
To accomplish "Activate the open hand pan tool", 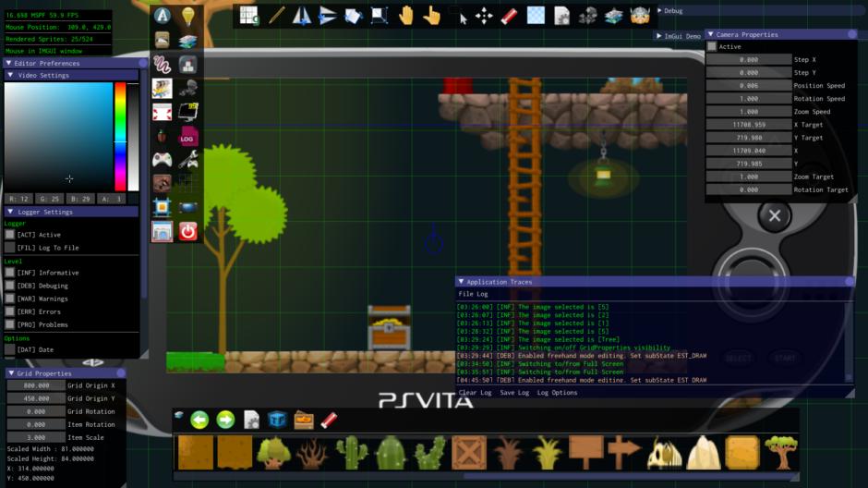I will coord(405,16).
